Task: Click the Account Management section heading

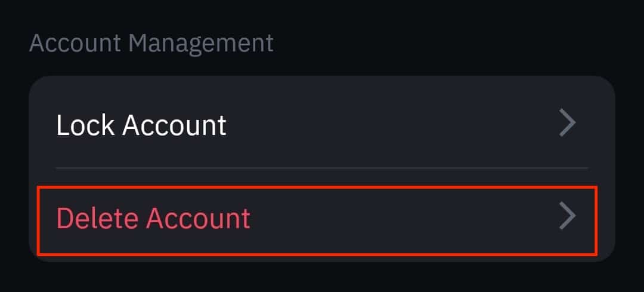Action: [151, 44]
